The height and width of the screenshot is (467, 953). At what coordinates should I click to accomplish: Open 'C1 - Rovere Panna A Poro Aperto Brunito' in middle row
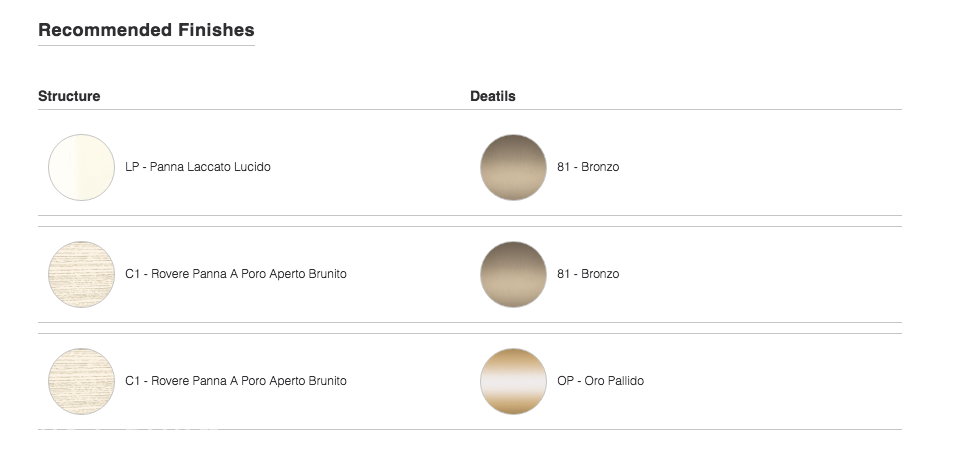[236, 274]
